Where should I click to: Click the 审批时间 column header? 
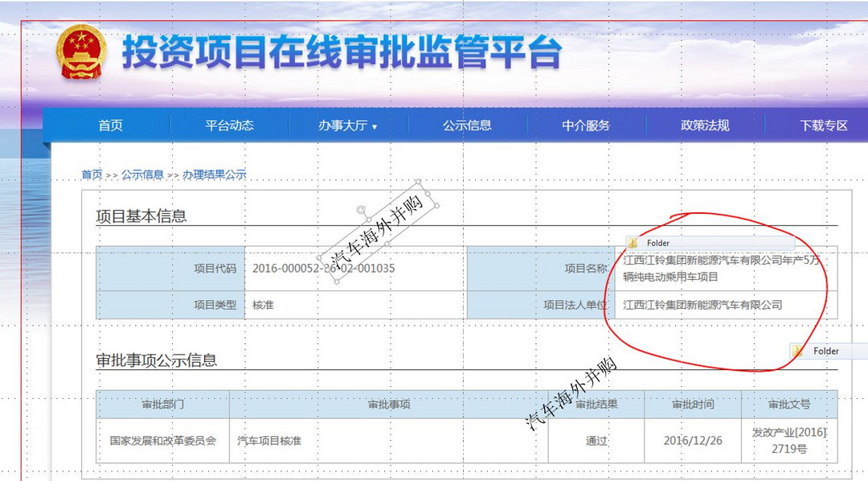click(693, 405)
